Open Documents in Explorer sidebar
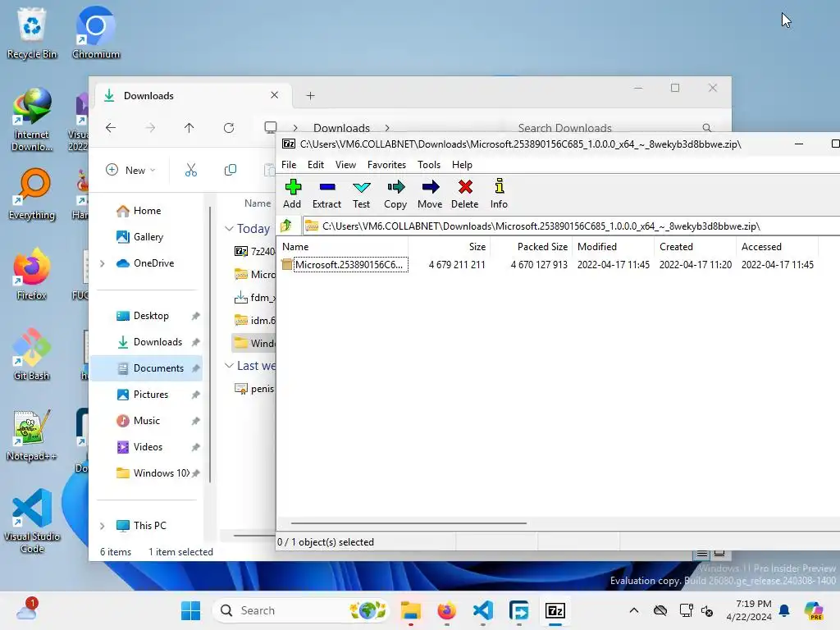 point(147,368)
